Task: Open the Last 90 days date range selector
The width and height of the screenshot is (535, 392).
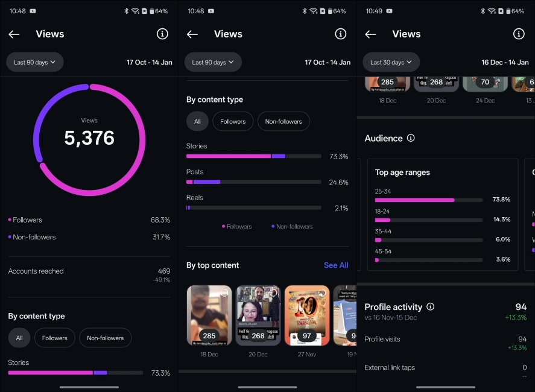Action: [x=34, y=62]
